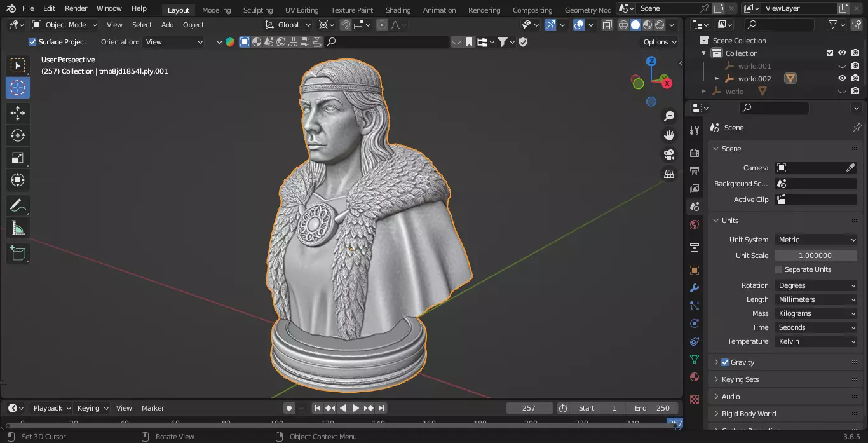Click the End frame 250 field
868x443 pixels.
pos(652,408)
